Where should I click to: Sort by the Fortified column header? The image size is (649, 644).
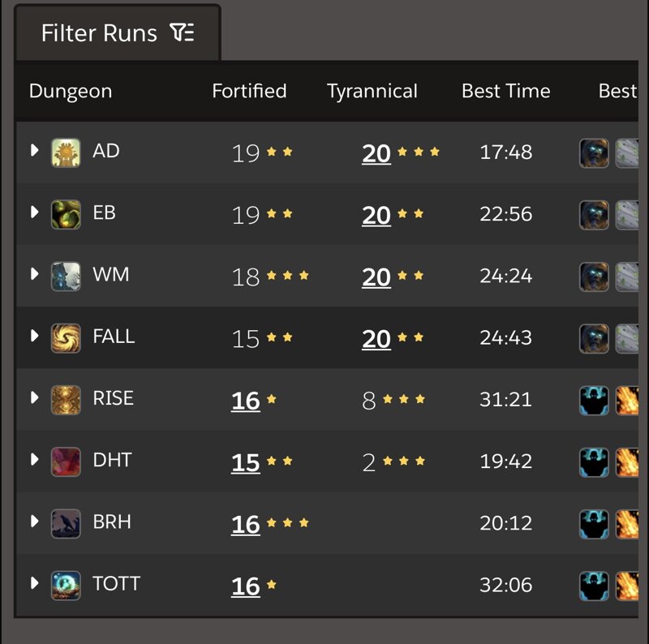(249, 91)
